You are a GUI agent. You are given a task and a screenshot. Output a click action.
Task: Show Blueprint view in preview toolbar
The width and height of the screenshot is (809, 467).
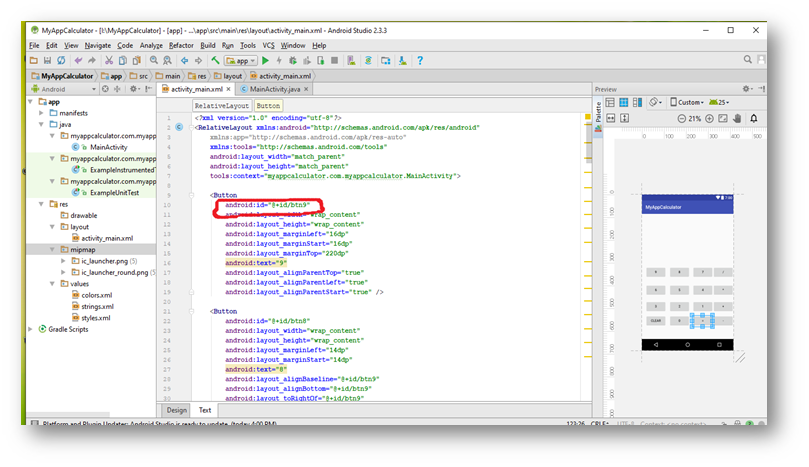pos(624,102)
